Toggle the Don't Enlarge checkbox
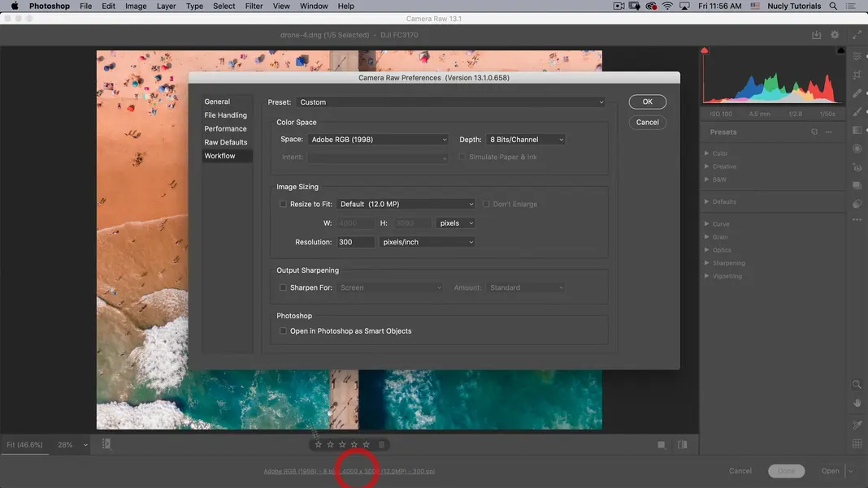The height and width of the screenshot is (488, 868). 486,204
